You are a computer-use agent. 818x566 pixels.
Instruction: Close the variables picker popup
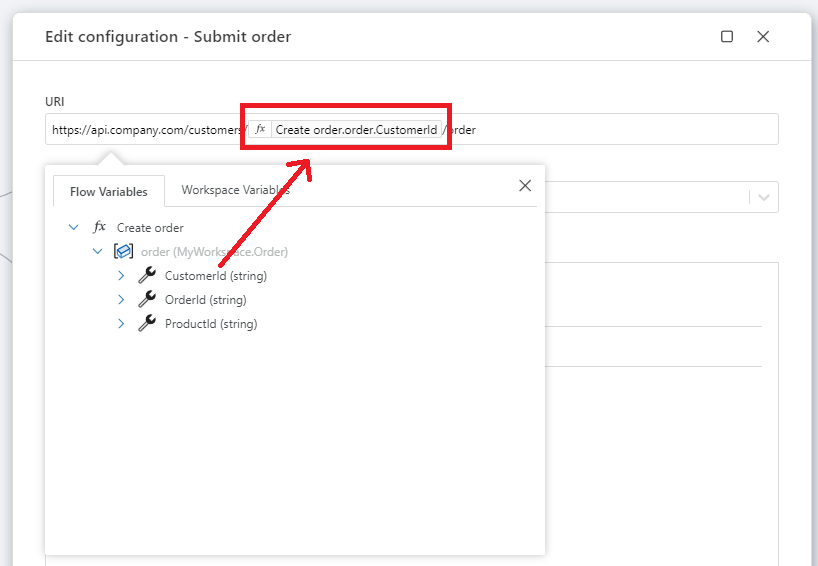[x=525, y=186]
